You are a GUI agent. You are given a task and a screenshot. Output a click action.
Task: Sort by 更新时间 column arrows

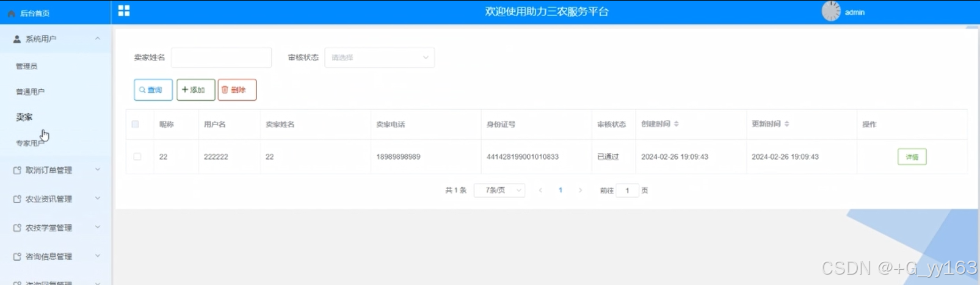(786, 124)
